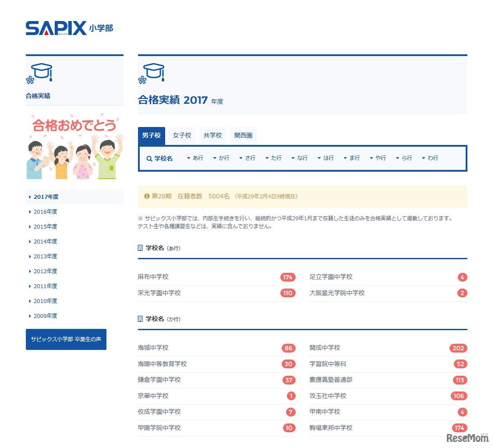This screenshot has width=495, height=448.
Task: Switch to the 共学校 tab
Action: coord(212,135)
